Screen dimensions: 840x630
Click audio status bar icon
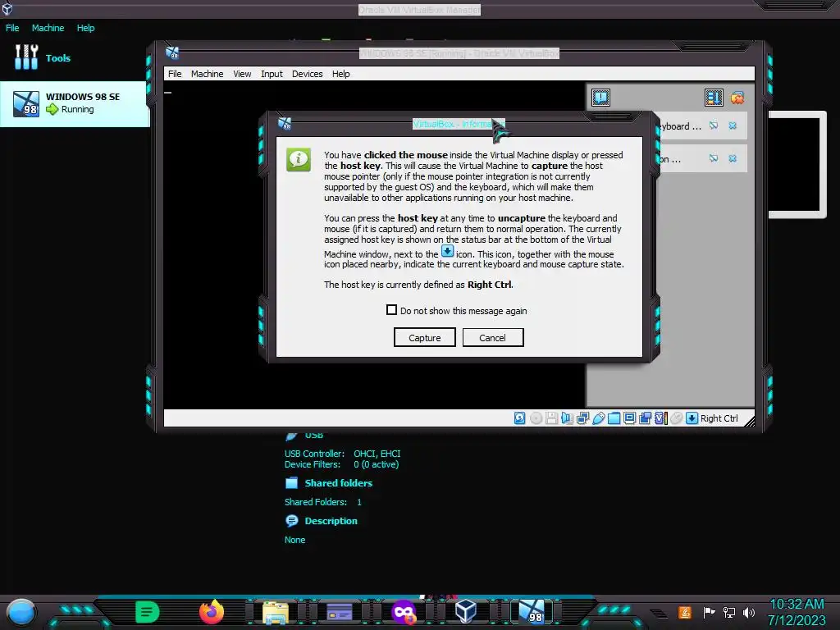click(567, 418)
